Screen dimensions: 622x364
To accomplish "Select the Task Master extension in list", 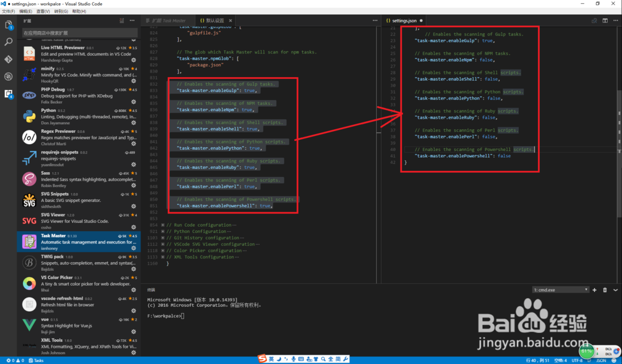I will (x=78, y=242).
